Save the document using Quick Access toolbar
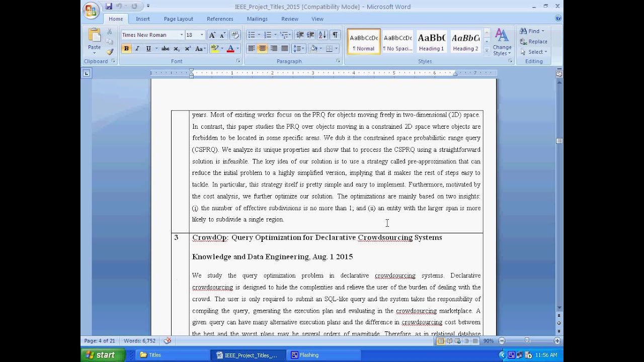The image size is (644, 362). [x=109, y=7]
